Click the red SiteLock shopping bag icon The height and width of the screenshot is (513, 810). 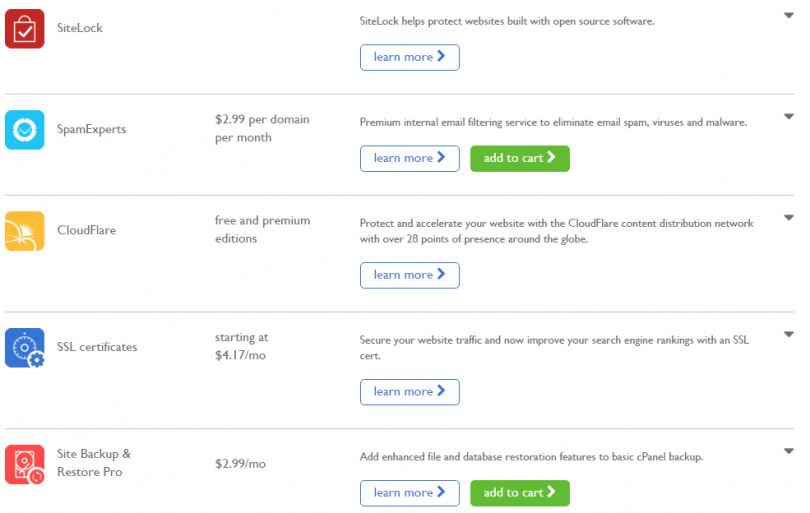(24, 28)
